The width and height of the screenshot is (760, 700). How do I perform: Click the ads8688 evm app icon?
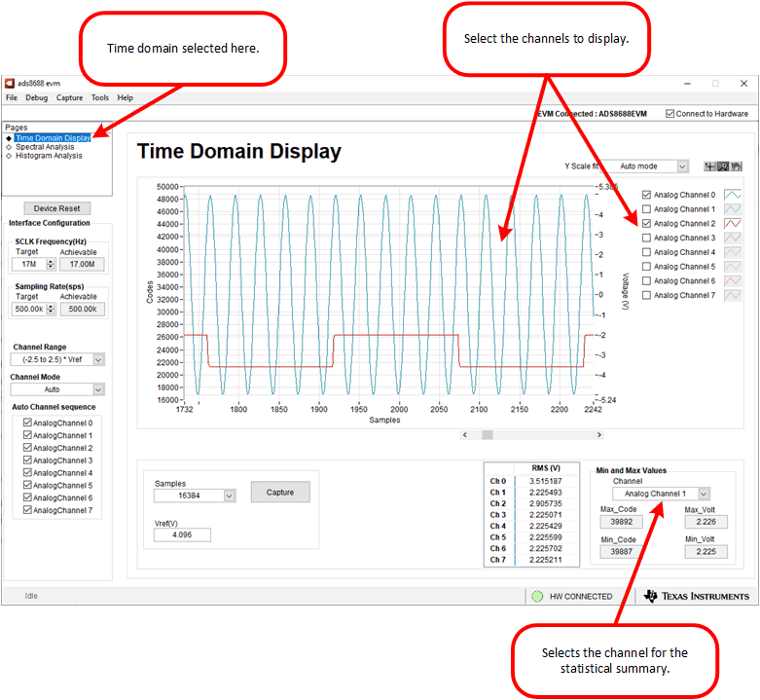coord(10,85)
